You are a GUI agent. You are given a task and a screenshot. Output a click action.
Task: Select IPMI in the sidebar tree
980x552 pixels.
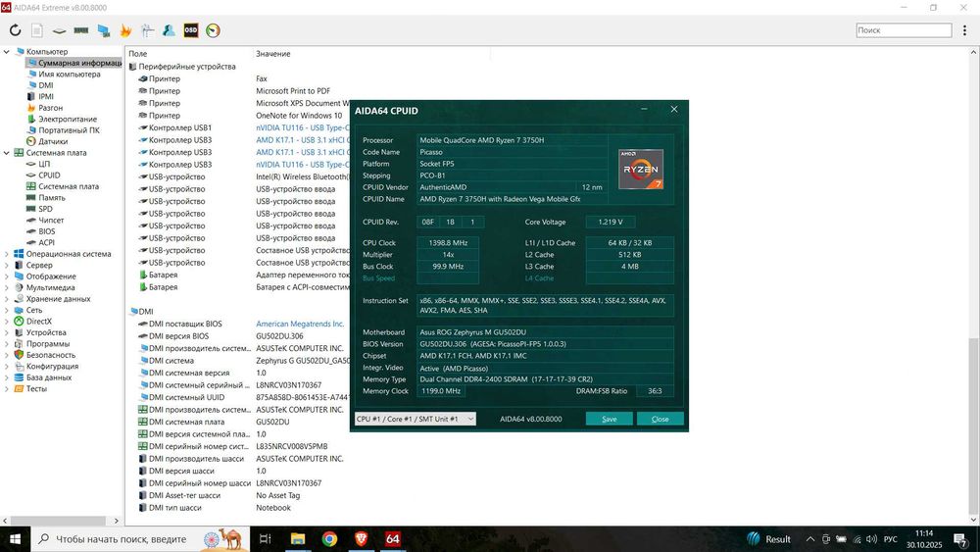click(x=46, y=96)
